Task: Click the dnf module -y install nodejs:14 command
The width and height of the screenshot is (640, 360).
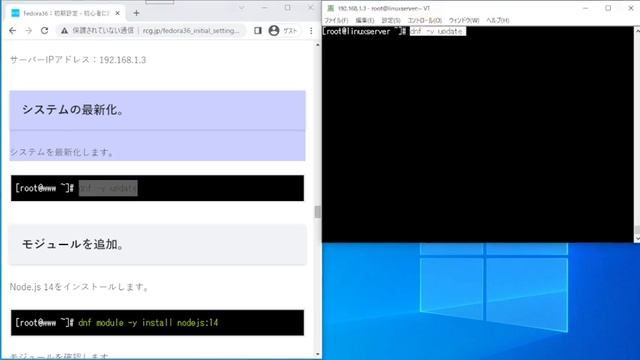Action: point(148,323)
